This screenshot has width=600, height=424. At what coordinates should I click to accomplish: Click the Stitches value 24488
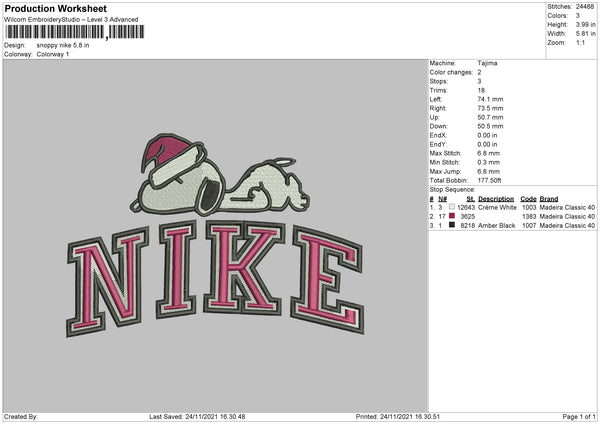tap(585, 7)
